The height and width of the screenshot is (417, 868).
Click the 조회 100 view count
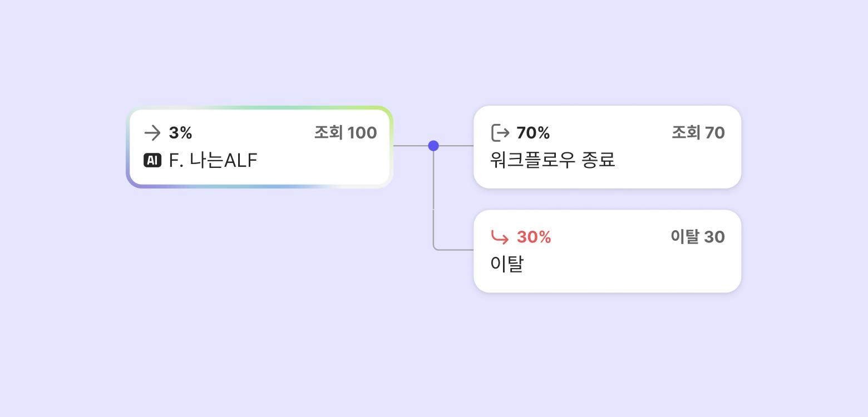point(346,133)
